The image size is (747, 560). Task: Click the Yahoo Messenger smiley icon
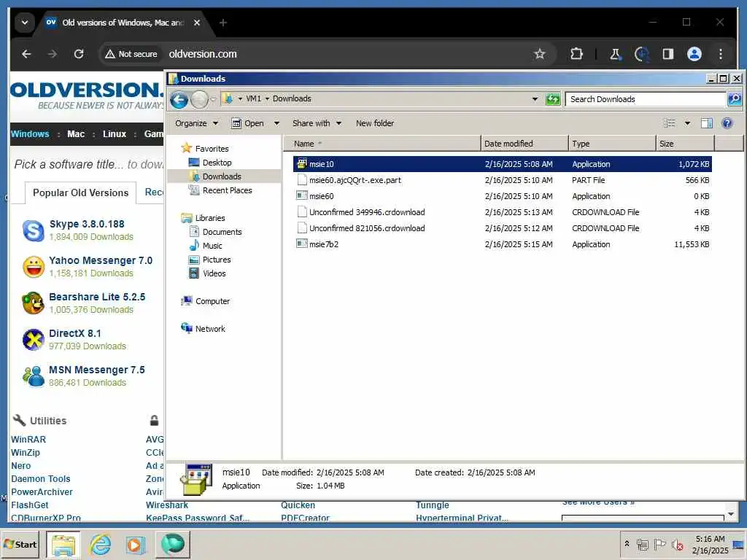(34, 267)
